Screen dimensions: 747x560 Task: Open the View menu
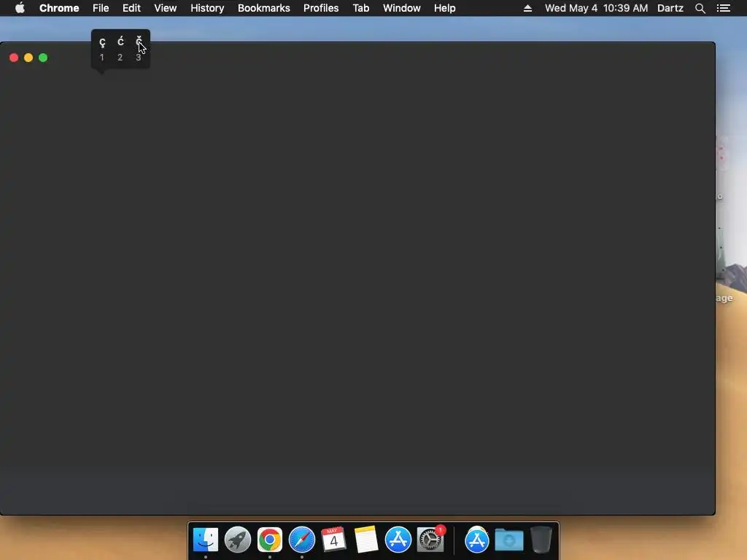[x=166, y=8]
